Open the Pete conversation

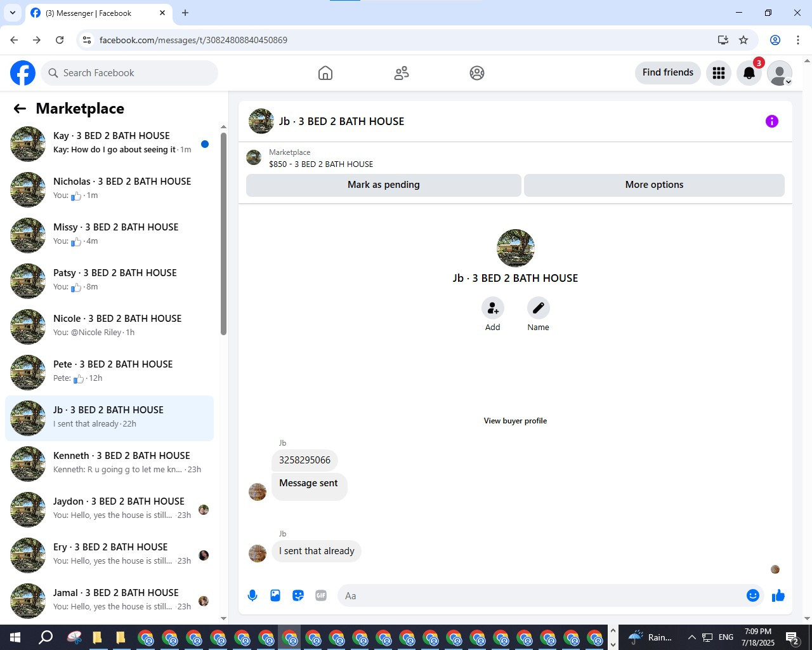coord(109,373)
